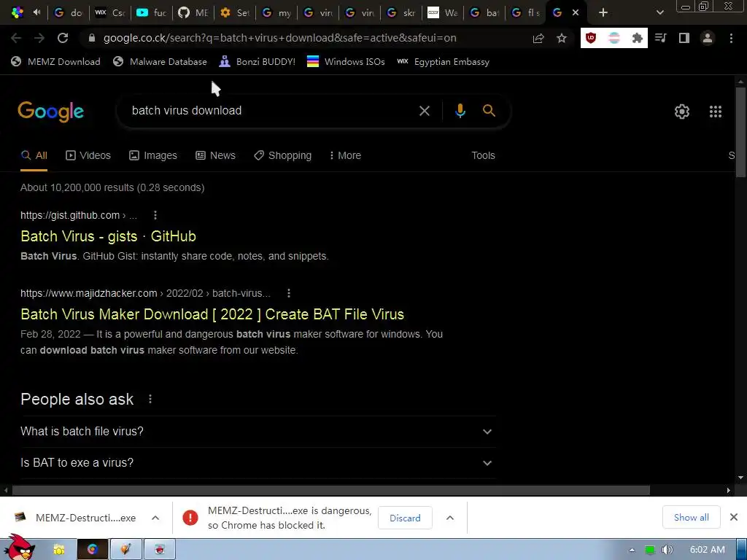747x560 pixels.
Task: Open Chrome's three-dot menu
Action: (731, 38)
